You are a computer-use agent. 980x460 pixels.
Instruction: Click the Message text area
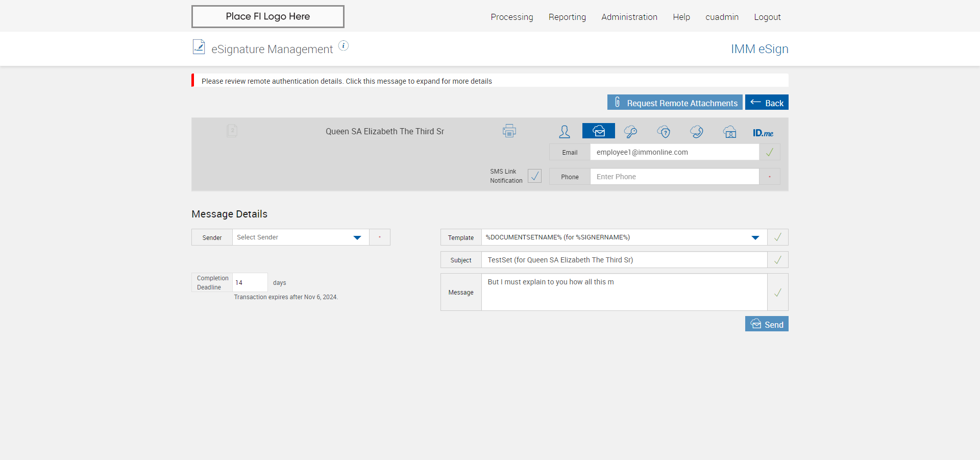point(624,293)
